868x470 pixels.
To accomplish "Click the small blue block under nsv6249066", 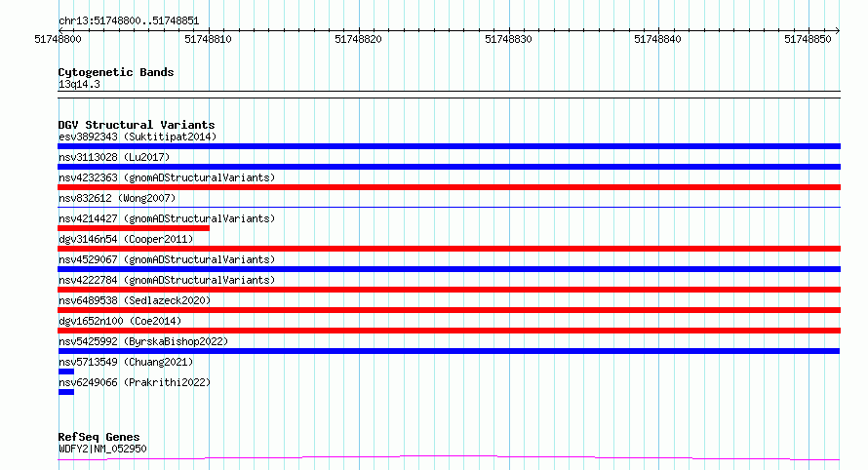I will [x=66, y=392].
